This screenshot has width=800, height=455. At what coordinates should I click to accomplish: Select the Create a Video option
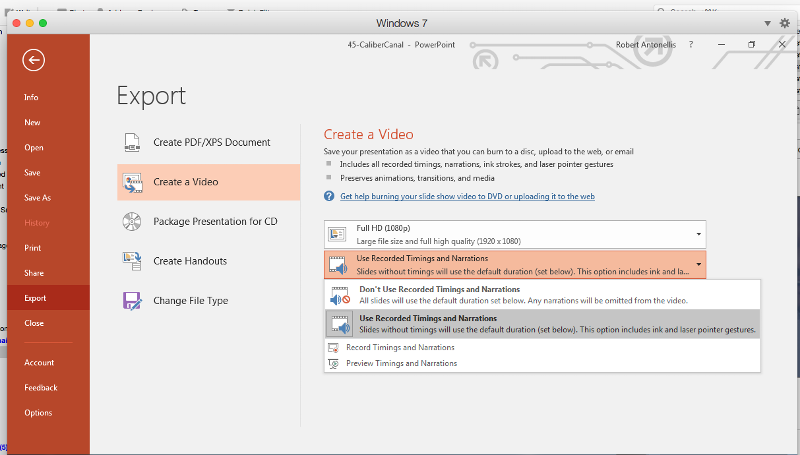pos(209,182)
